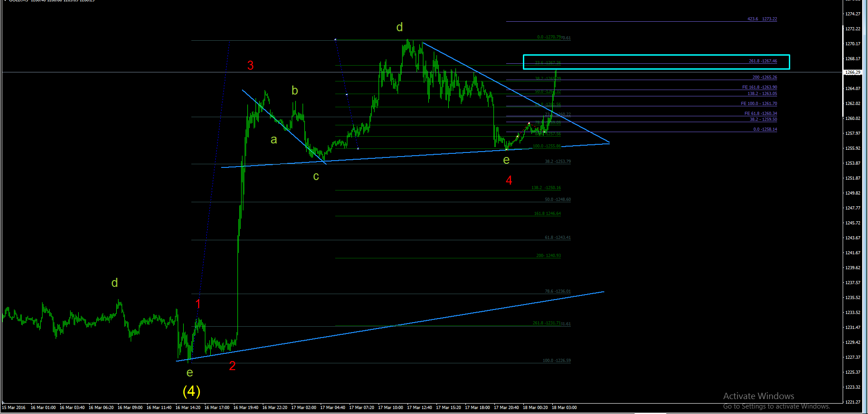The width and height of the screenshot is (868, 414).
Task: Click the "17 Mar 07:20" time label
Action: pos(361,408)
